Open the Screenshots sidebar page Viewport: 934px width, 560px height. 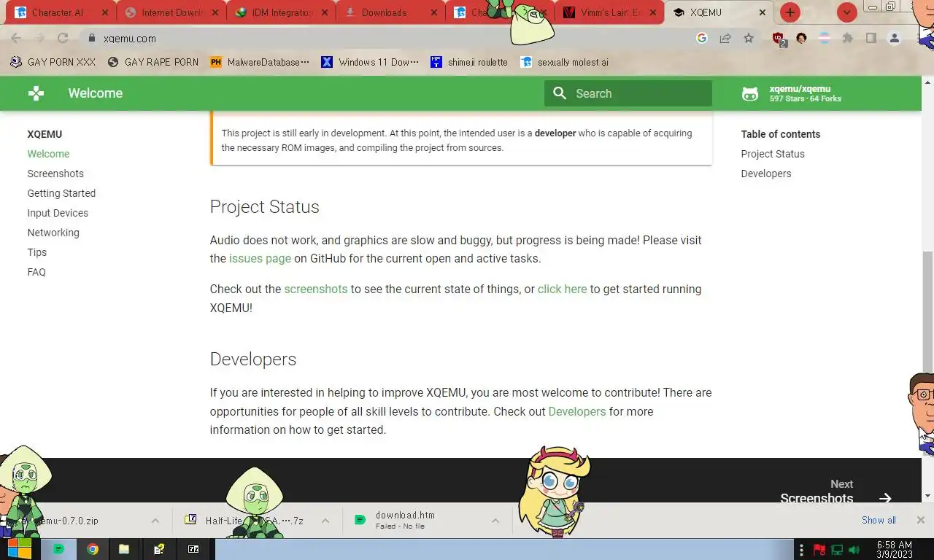pyautogui.click(x=55, y=174)
